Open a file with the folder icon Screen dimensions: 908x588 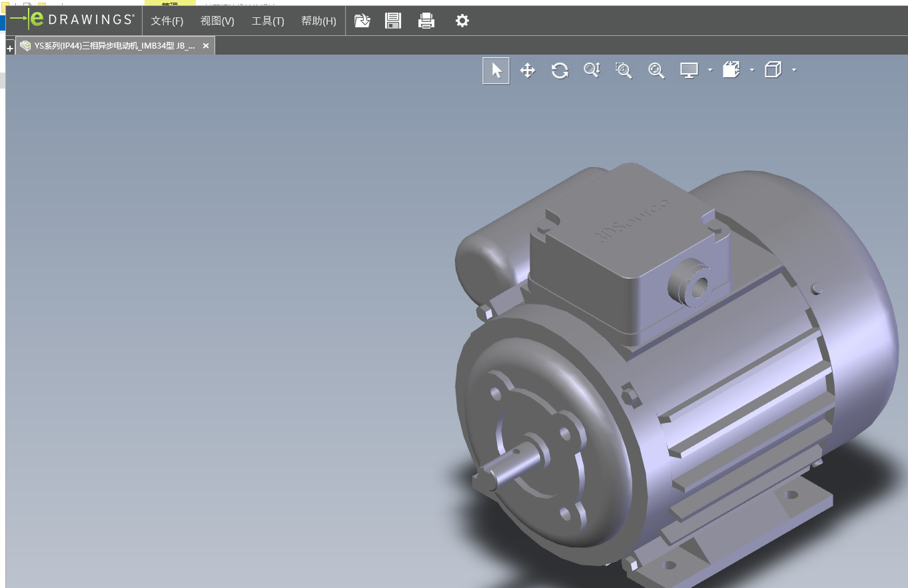[362, 21]
